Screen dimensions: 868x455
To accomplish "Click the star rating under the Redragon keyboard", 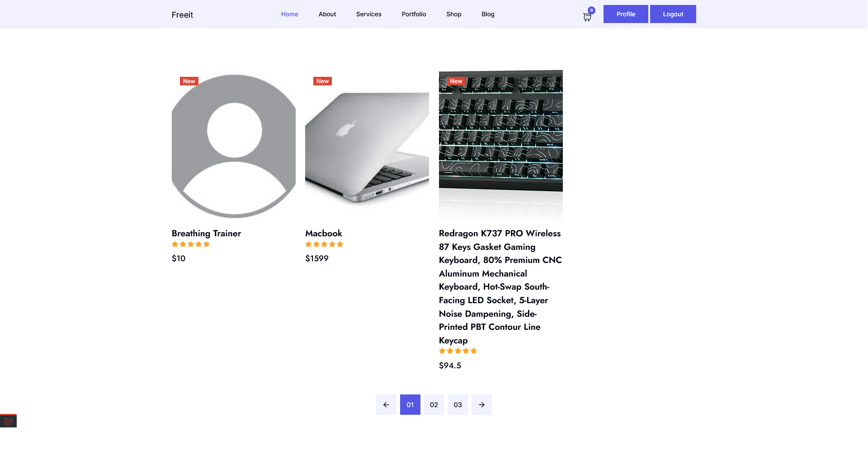I will (x=458, y=351).
